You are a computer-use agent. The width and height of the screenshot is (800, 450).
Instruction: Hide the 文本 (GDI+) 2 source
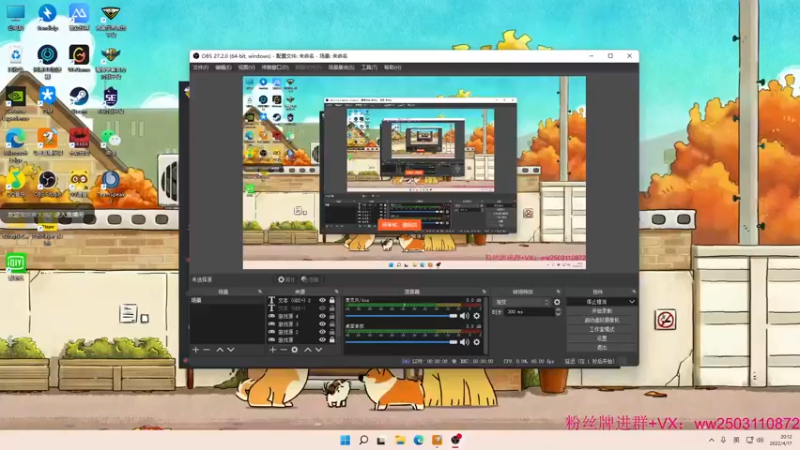322,301
